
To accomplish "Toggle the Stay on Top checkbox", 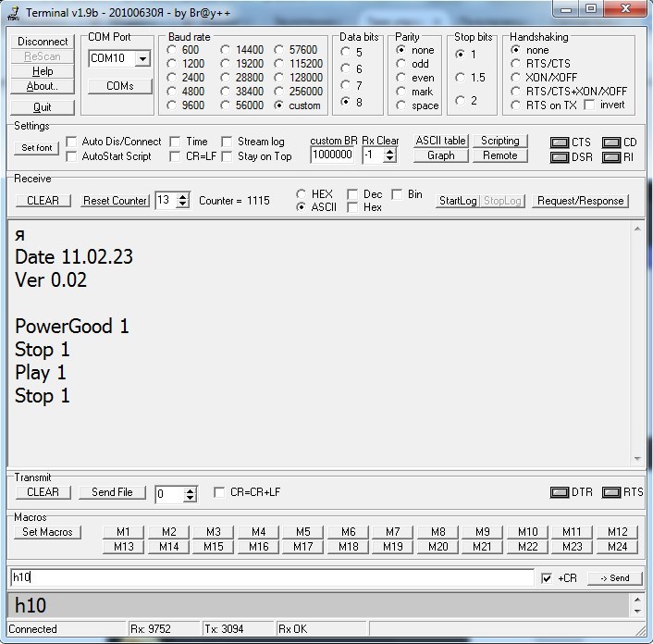I will [227, 156].
